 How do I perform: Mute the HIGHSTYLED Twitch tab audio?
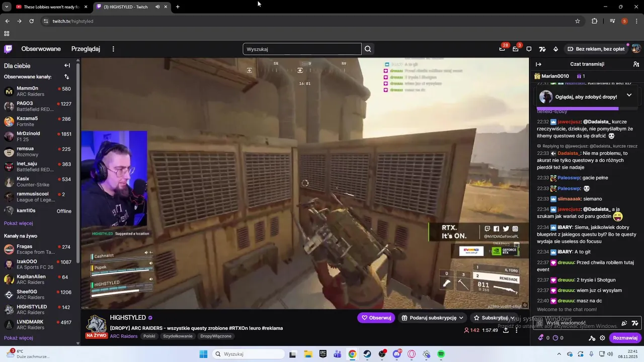pyautogui.click(x=157, y=7)
